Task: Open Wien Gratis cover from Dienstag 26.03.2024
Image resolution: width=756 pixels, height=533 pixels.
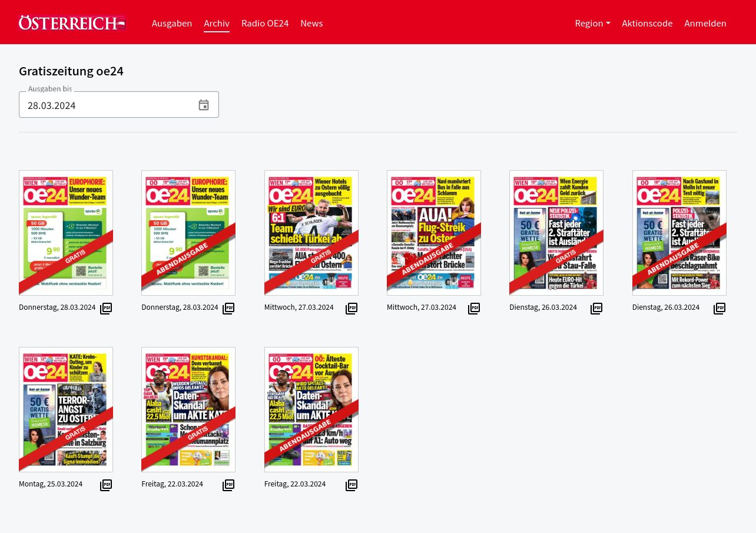Action: click(x=556, y=233)
